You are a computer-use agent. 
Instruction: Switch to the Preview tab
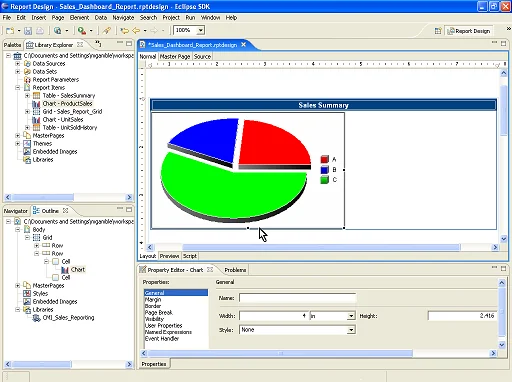(x=169, y=256)
